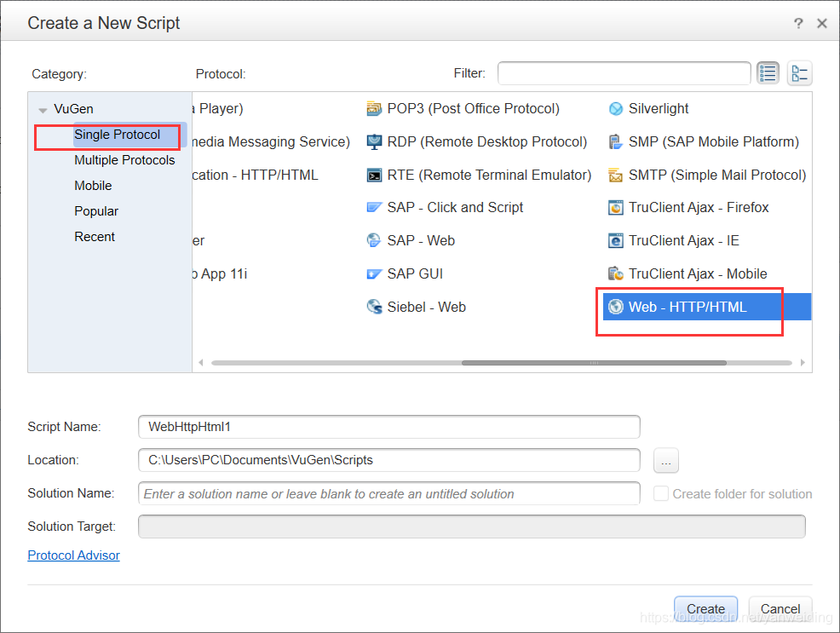Select TruClient Ajax - Firefox text
840x633 pixels.
coord(699,208)
